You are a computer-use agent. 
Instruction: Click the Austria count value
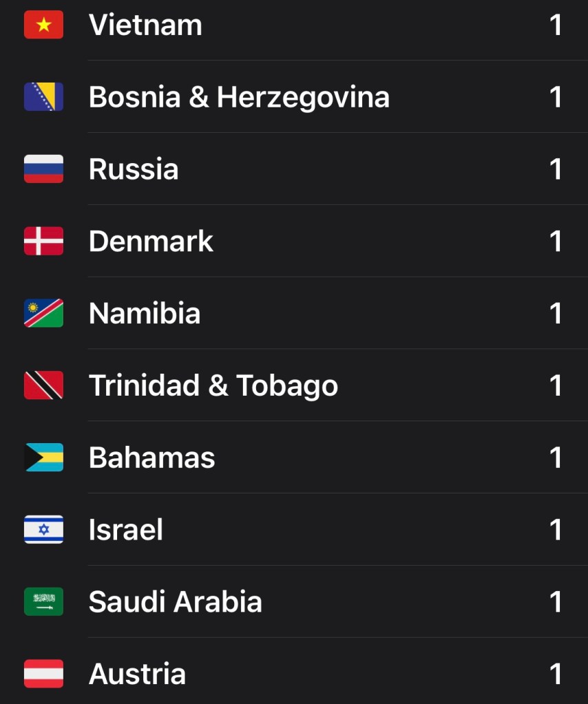coord(555,674)
